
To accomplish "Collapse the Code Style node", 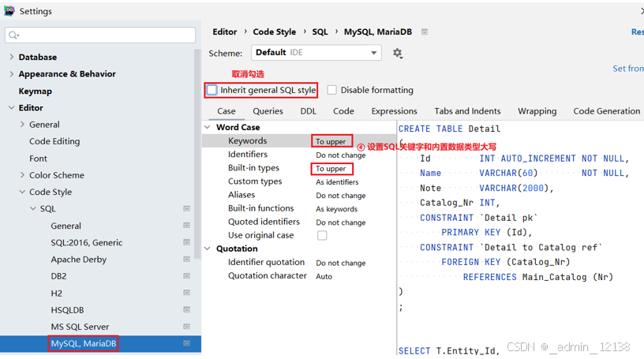I will (x=22, y=192).
